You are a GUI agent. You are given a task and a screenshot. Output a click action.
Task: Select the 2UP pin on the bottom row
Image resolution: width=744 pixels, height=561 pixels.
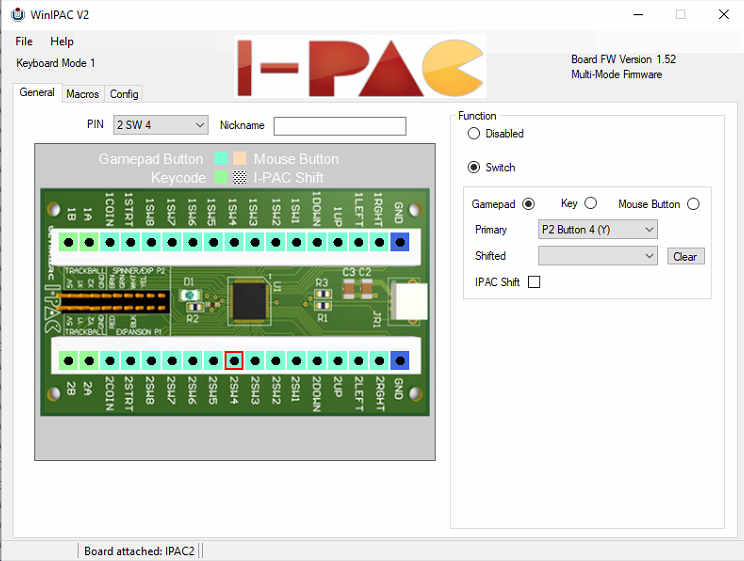pos(338,361)
